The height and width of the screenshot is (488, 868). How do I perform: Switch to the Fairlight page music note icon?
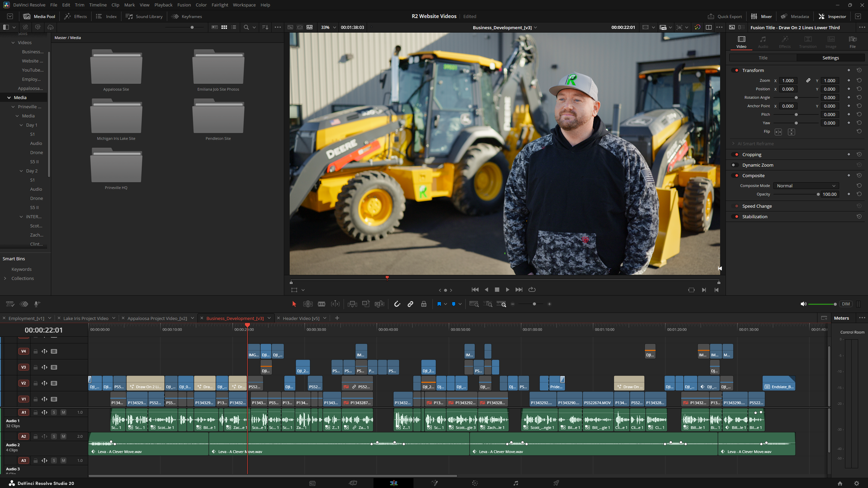516,483
